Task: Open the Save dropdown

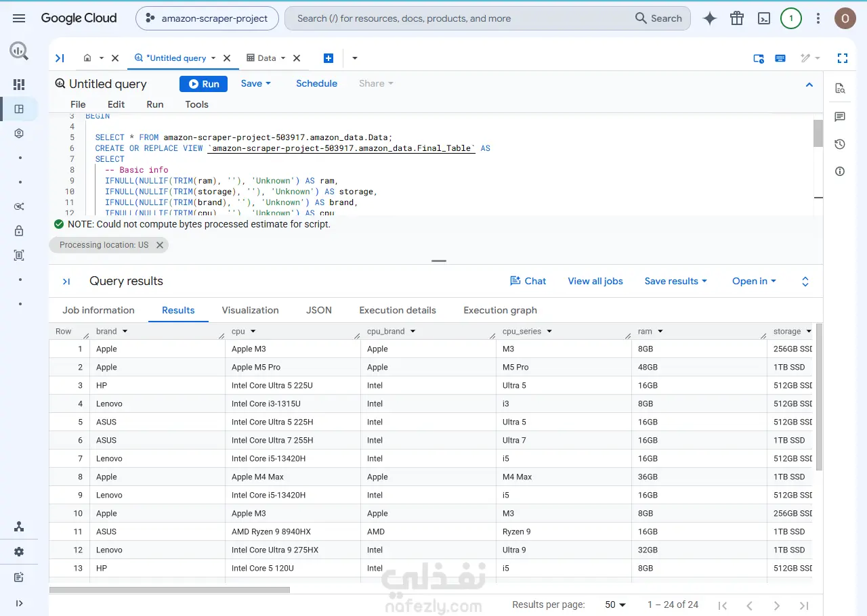Action: click(x=256, y=83)
